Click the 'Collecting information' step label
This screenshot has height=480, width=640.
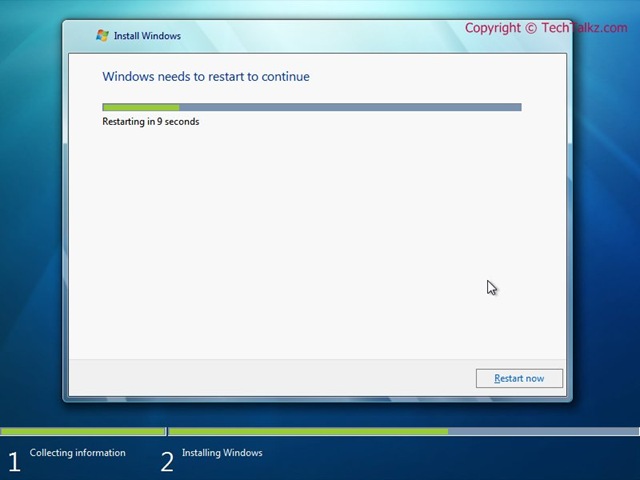pyautogui.click(x=78, y=453)
